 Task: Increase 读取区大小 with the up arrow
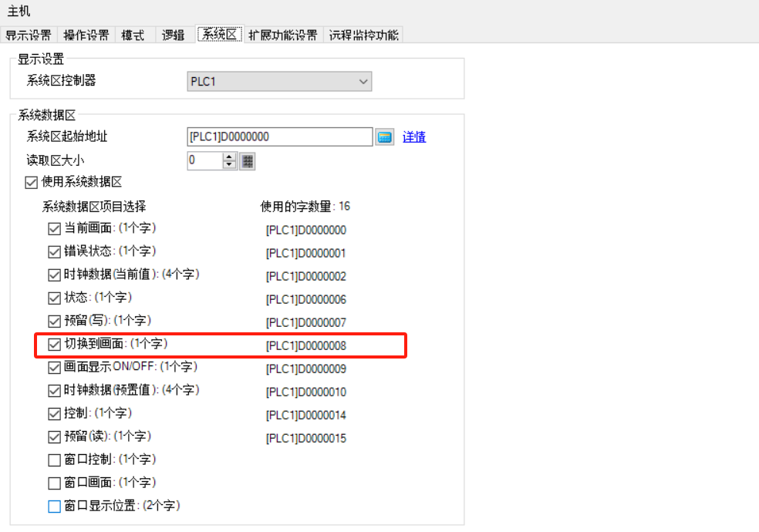click(x=229, y=157)
